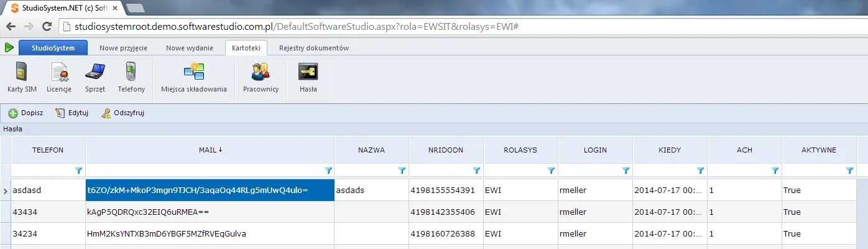
Task: Sort by the KIEDY column header
Action: click(670, 150)
